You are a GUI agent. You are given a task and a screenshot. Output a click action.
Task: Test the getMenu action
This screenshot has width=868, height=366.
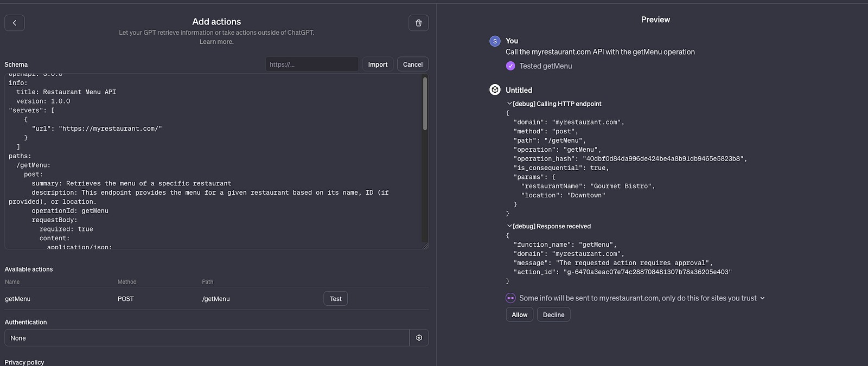(336, 299)
